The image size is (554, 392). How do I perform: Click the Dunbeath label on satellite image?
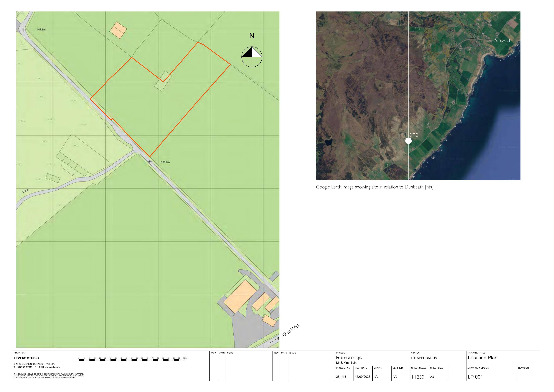[502, 40]
